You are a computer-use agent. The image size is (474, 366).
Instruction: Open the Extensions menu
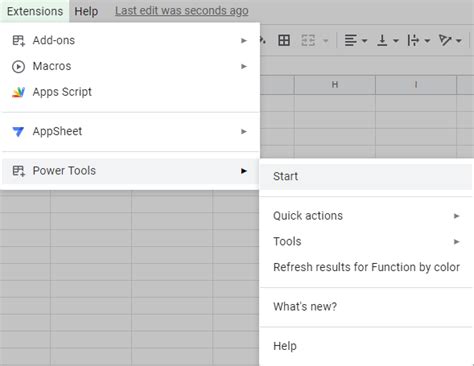point(35,11)
